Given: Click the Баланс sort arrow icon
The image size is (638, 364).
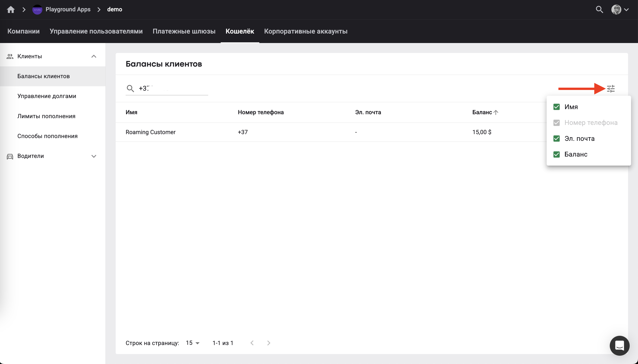Looking at the screenshot, I should [496, 112].
